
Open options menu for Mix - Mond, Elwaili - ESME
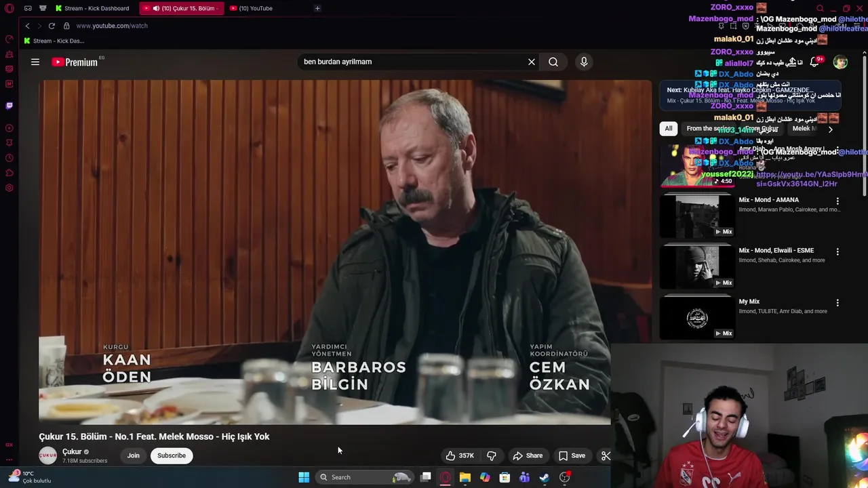(837, 252)
